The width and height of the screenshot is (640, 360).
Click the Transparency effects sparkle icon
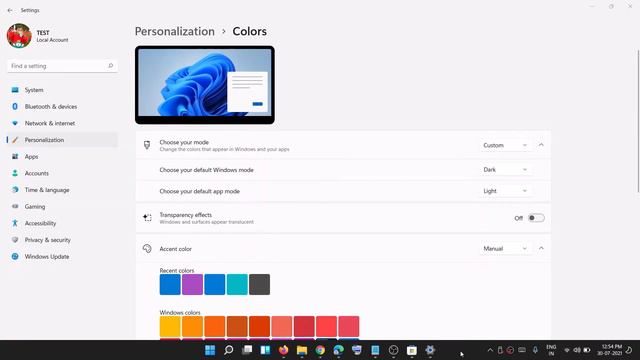click(147, 218)
